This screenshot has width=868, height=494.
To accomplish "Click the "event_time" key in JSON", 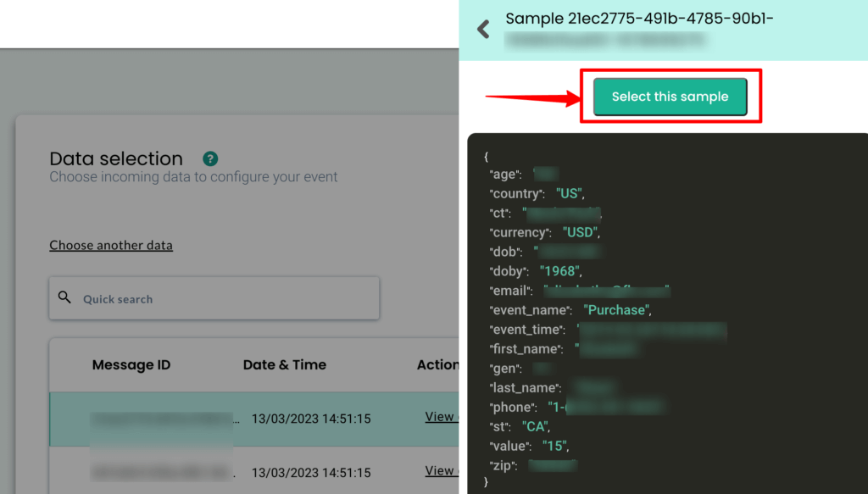I will [x=527, y=329].
